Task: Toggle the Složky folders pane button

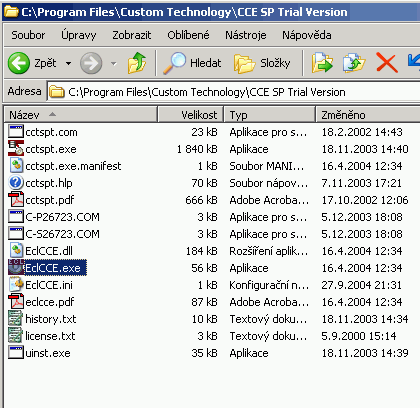Action: (x=262, y=63)
